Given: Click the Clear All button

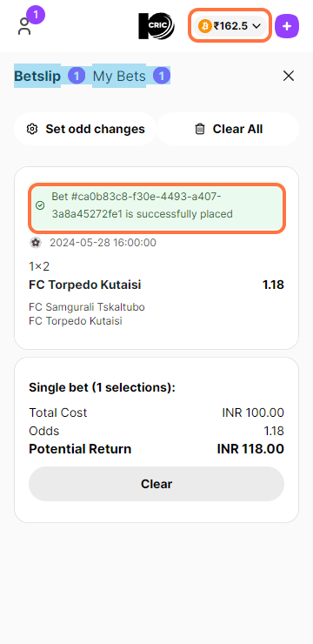Looking at the screenshot, I should click(x=228, y=129).
